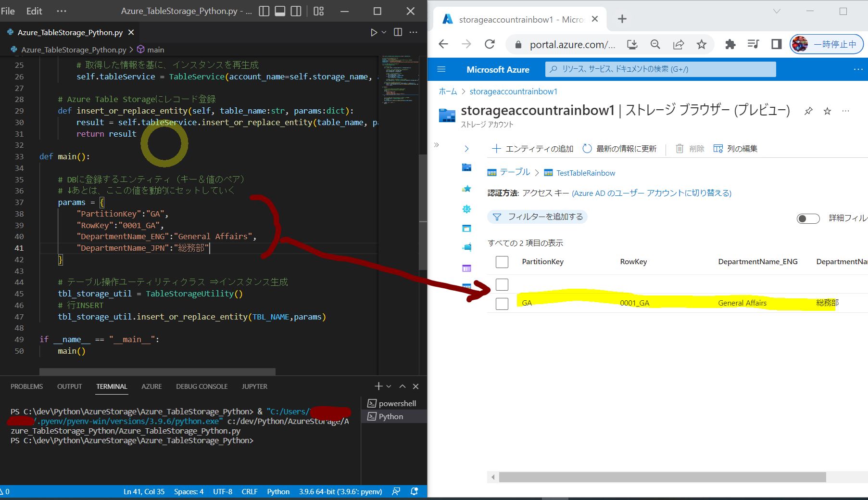Add the blade to favorites with star
This screenshot has width=868, height=500.
point(827,111)
